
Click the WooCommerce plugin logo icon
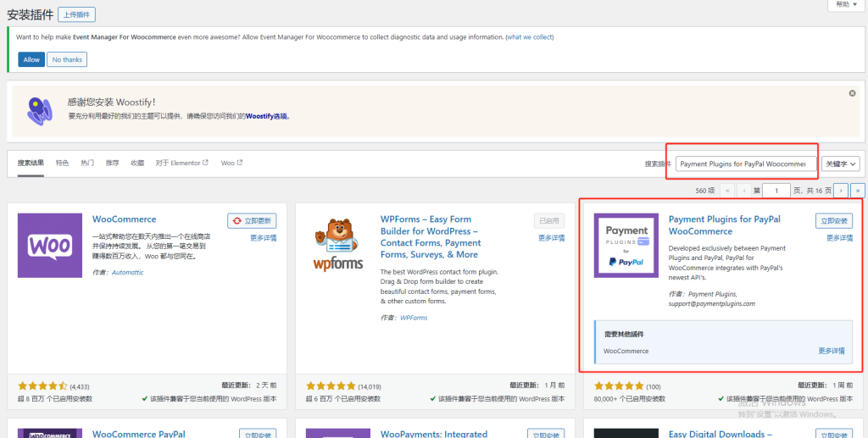(x=50, y=245)
